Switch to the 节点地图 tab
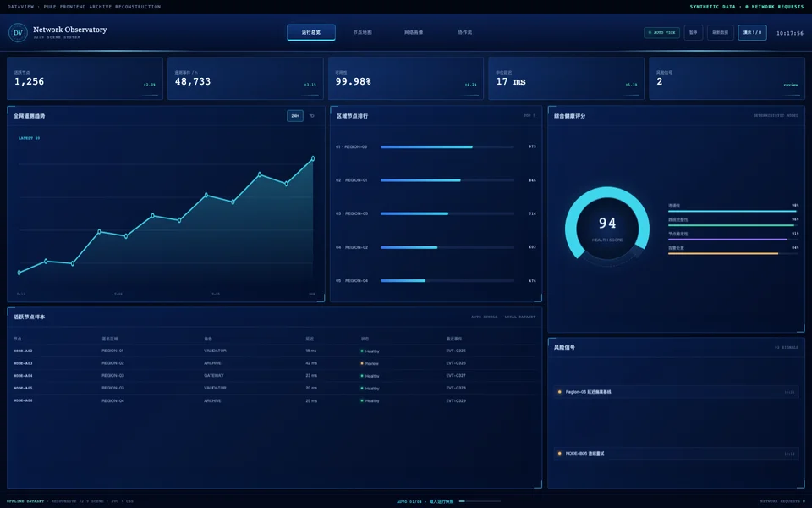The width and height of the screenshot is (812, 508). [363, 32]
